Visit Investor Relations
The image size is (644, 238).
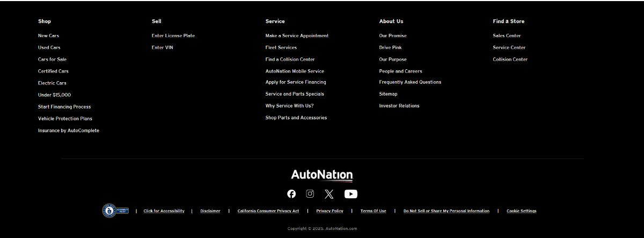[399, 106]
